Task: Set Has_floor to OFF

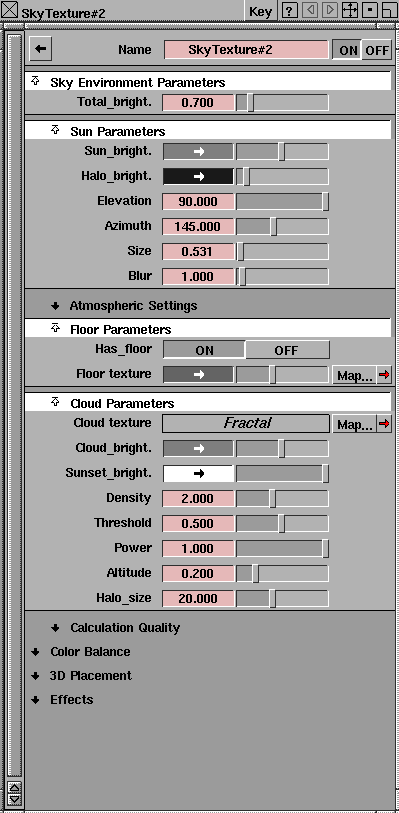Action: coord(287,350)
